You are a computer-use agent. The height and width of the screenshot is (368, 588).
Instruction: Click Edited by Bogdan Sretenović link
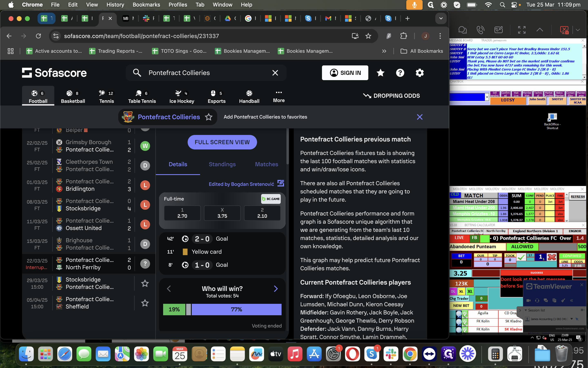point(241,184)
